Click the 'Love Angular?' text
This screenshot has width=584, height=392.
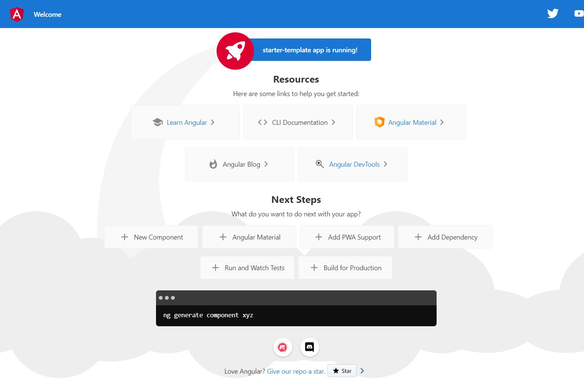pyautogui.click(x=245, y=371)
